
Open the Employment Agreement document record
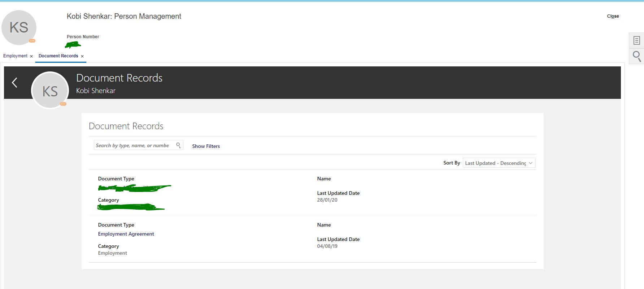pos(126,234)
